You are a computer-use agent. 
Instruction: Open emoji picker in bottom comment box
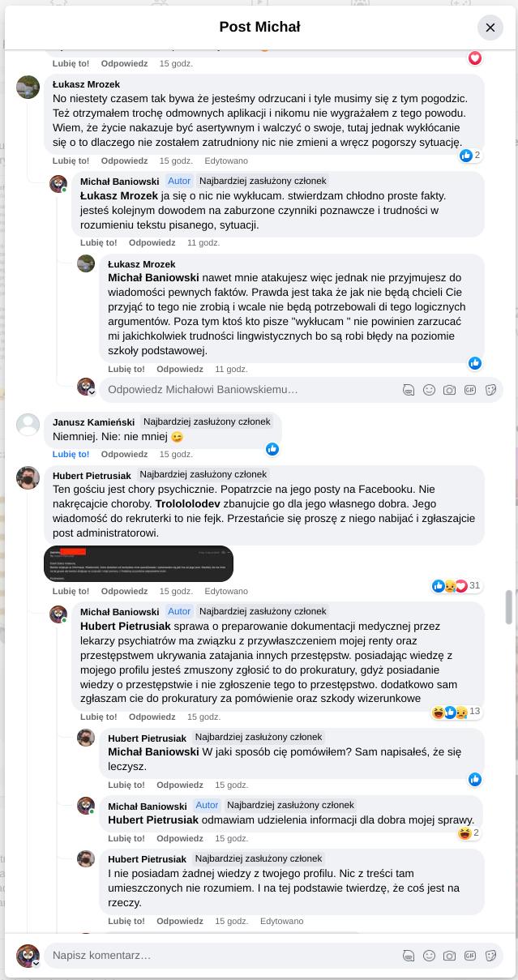[x=430, y=956]
